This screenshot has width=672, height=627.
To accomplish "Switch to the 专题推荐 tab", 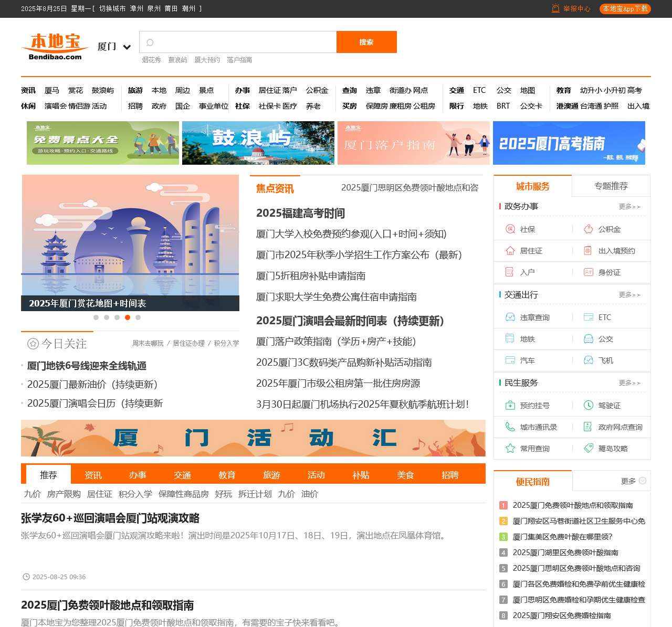I will click(x=611, y=186).
